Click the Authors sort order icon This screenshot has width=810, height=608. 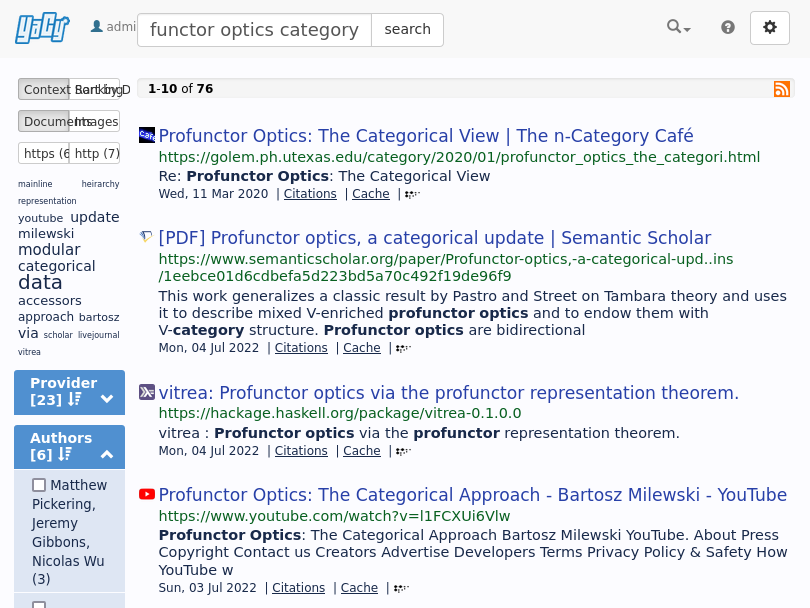coord(65,455)
